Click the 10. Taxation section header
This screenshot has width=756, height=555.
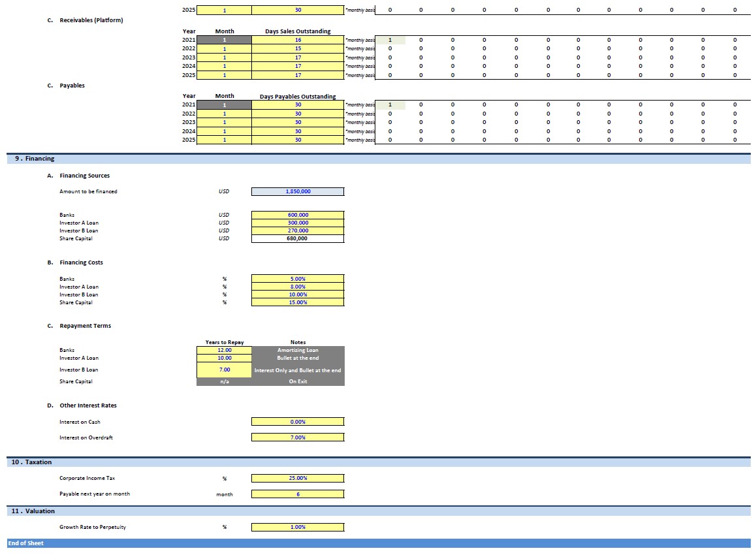point(379,462)
